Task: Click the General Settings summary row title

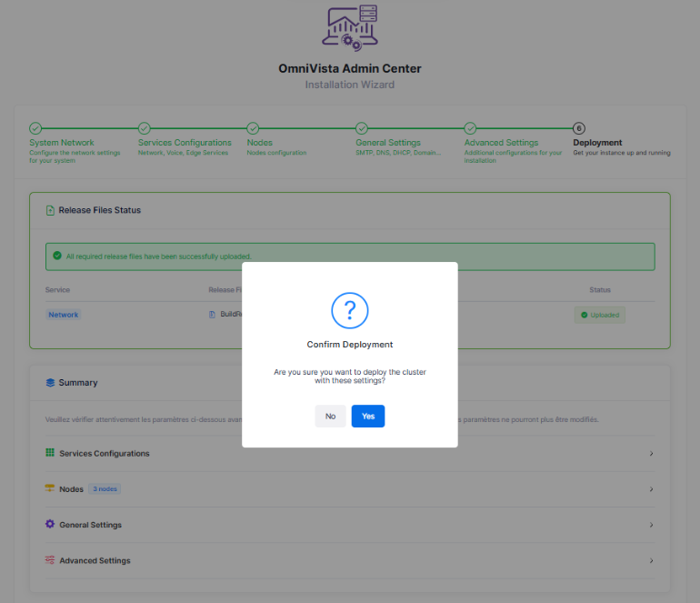Action: point(91,525)
